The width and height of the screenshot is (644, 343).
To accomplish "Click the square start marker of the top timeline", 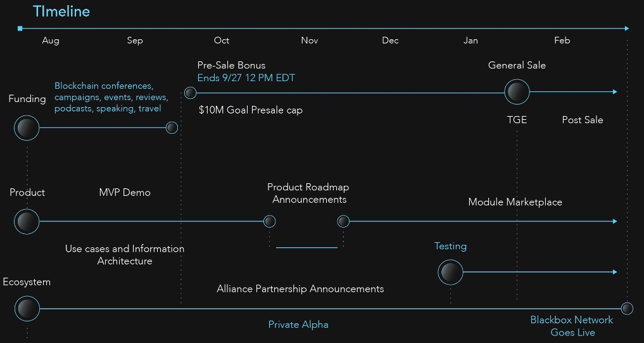I will coord(20,29).
